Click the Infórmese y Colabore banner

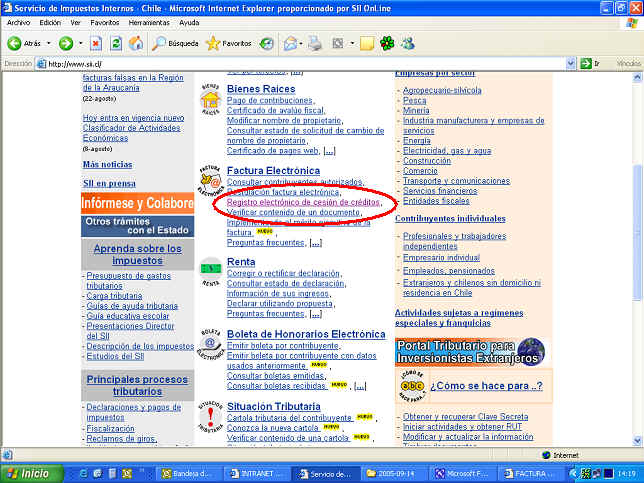click(138, 203)
